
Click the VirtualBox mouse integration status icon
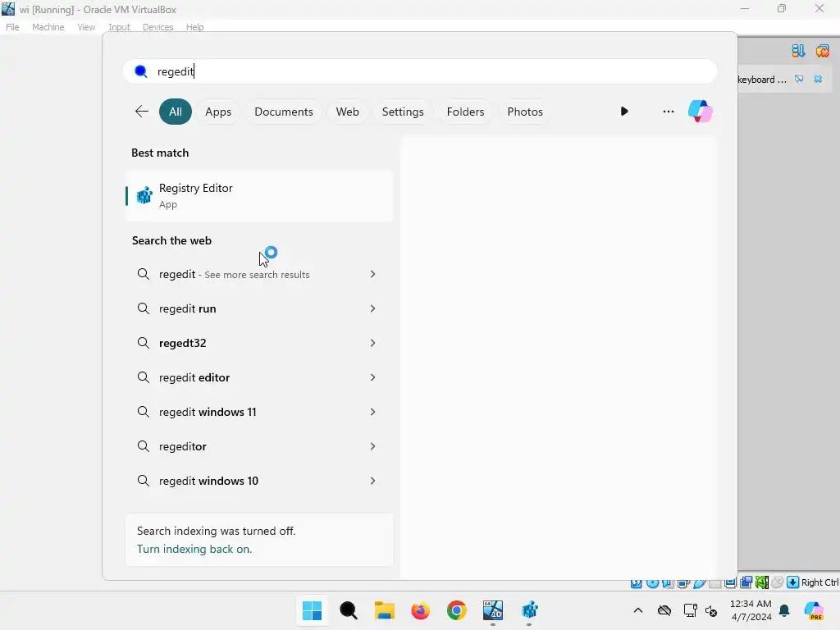(778, 582)
